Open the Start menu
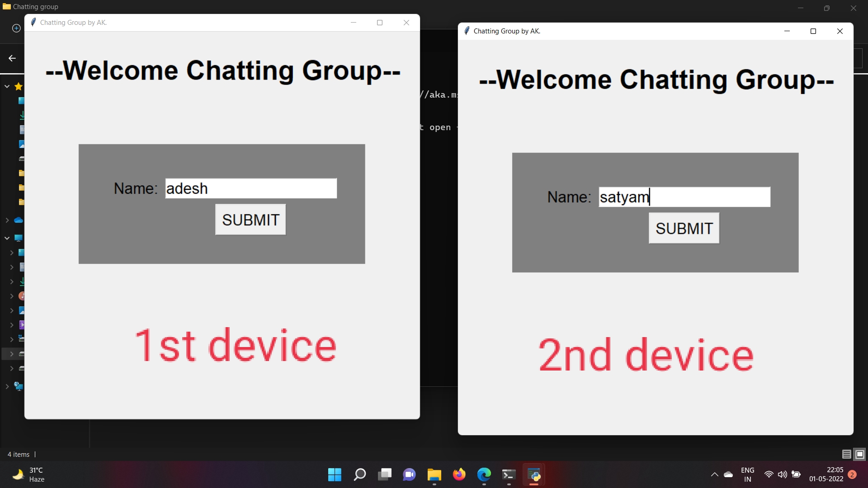This screenshot has width=868, height=488. 334,474
